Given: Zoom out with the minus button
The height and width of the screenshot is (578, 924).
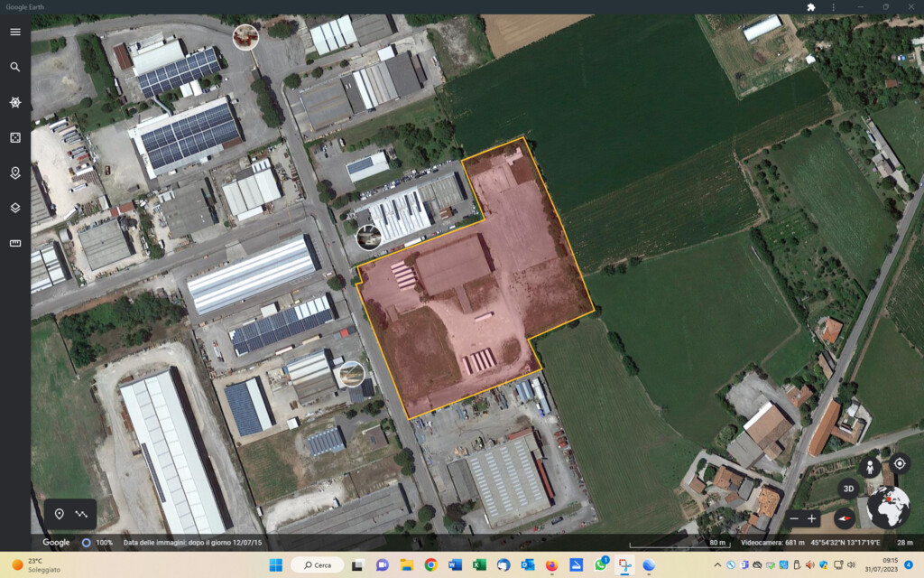Looking at the screenshot, I should point(794,518).
